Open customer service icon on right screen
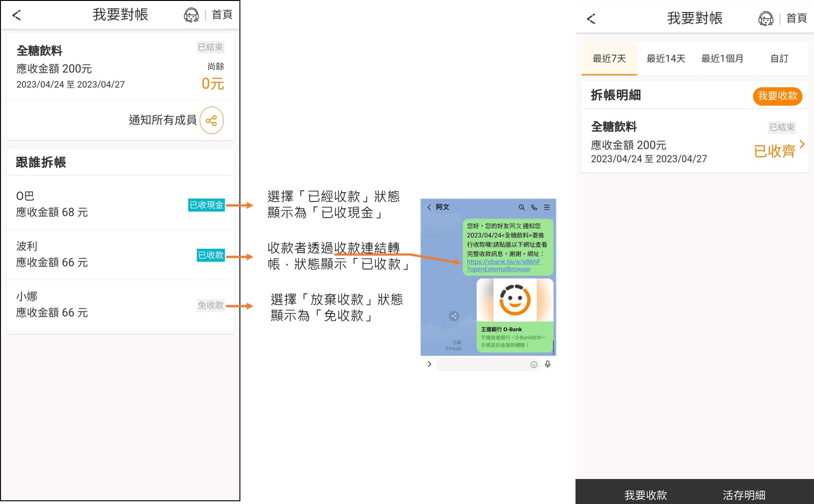Screen dimensions: 814x504 click(x=765, y=19)
